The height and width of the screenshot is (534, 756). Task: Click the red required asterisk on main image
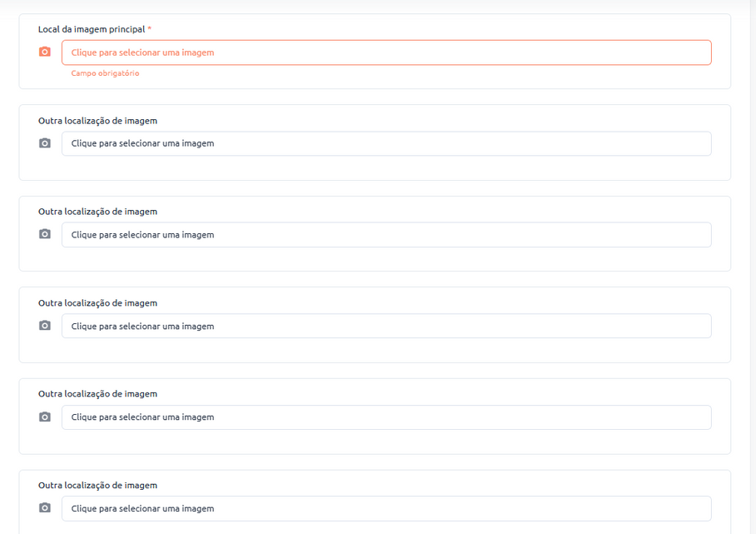pyautogui.click(x=150, y=29)
